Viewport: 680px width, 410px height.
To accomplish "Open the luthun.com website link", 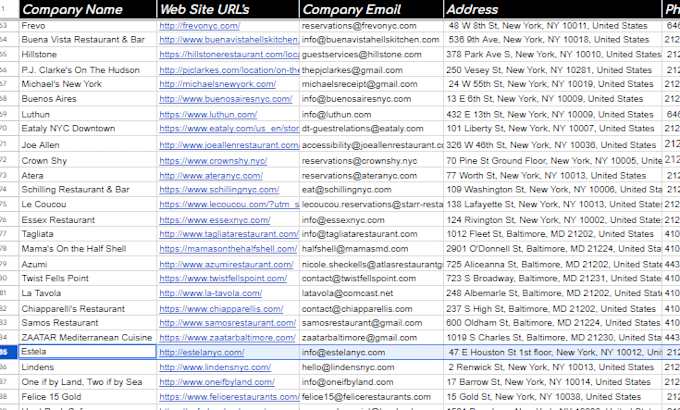I will (x=208, y=115).
